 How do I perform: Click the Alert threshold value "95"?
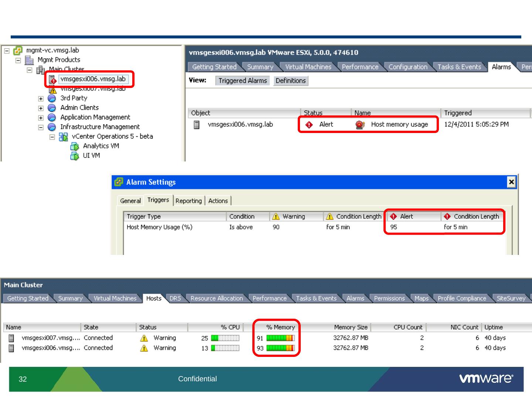pos(393,227)
